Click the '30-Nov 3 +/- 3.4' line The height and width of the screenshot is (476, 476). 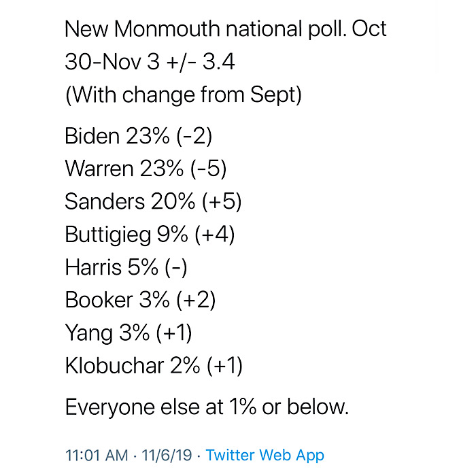tap(150, 62)
